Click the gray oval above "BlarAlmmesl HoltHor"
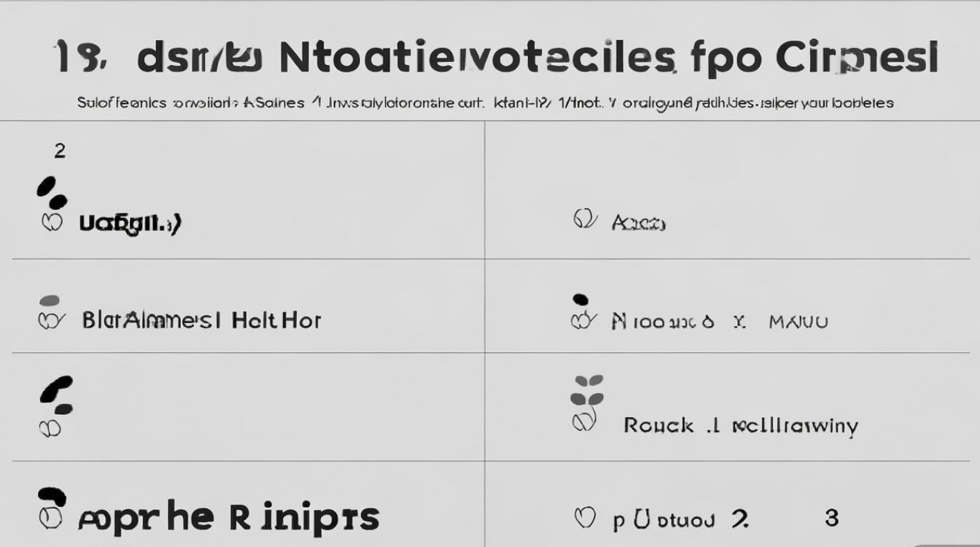 click(x=50, y=300)
